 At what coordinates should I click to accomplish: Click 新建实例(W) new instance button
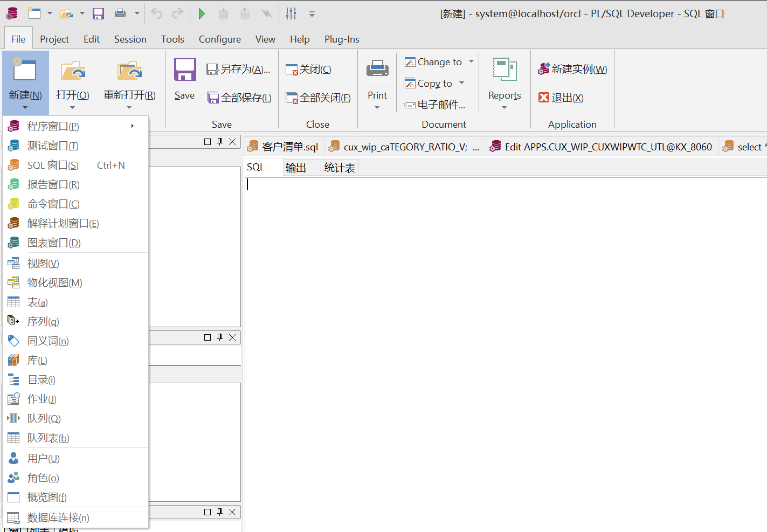[572, 69]
